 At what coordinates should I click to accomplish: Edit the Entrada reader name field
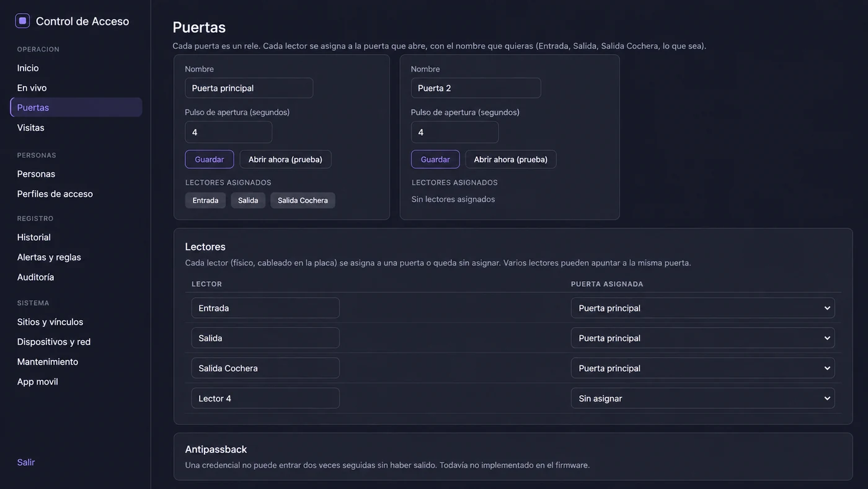[265, 308]
